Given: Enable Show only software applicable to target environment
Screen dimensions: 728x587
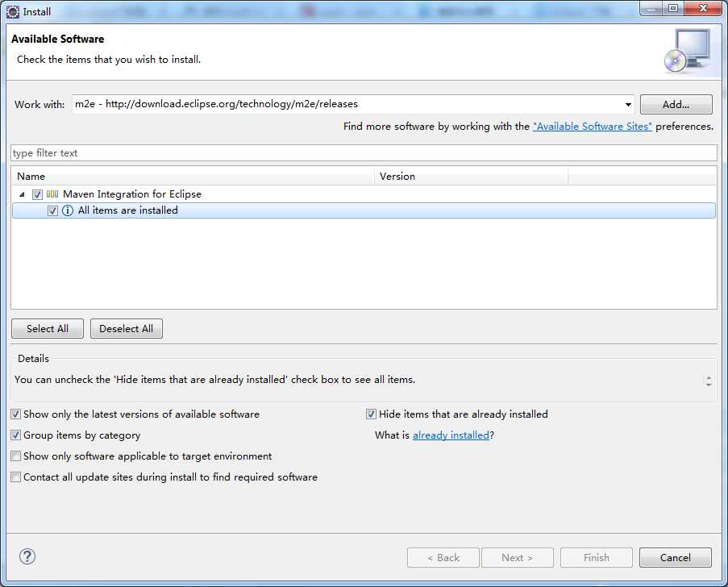Looking at the screenshot, I should click(x=16, y=456).
